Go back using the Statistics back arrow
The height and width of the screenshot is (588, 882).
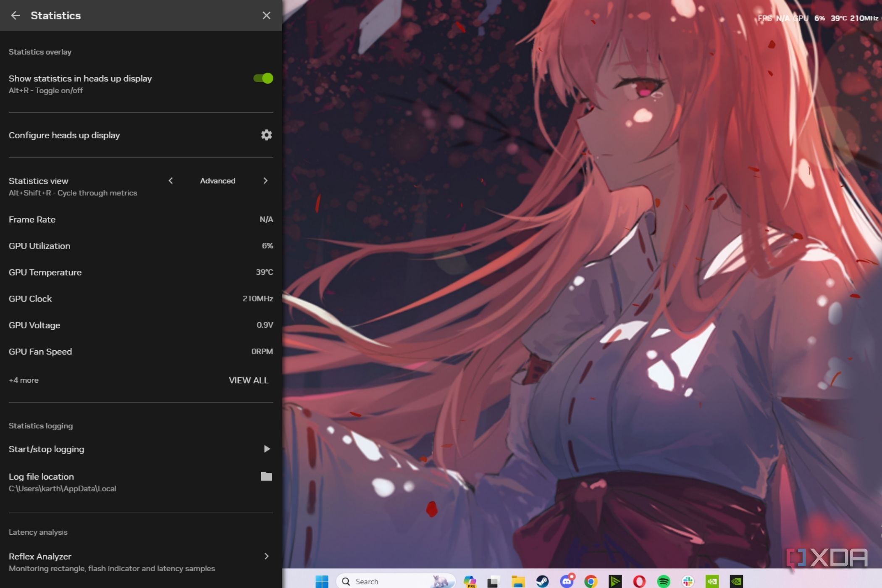[x=16, y=16]
